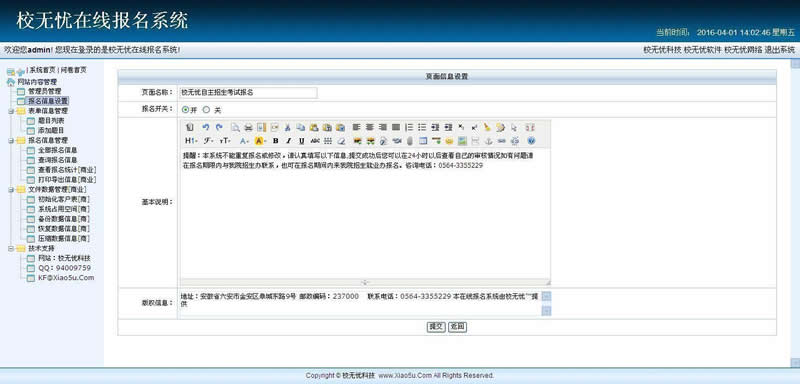Apply superscript formatting
The image size is (800, 384).
pyautogui.click(x=474, y=127)
